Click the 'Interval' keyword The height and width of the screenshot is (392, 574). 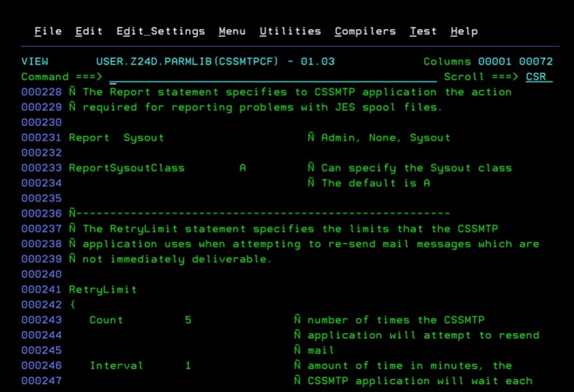pos(116,365)
